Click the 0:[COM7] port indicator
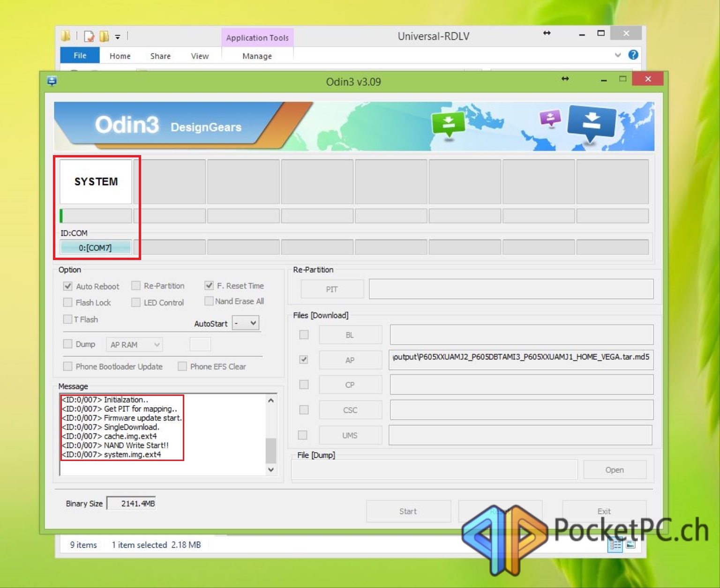 96,247
